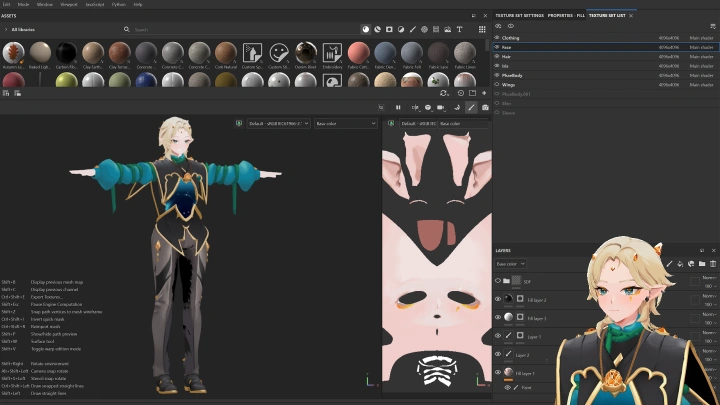Click the search magnifier icon in Assets
This screenshot has height=405, width=720.
pos(127,29)
